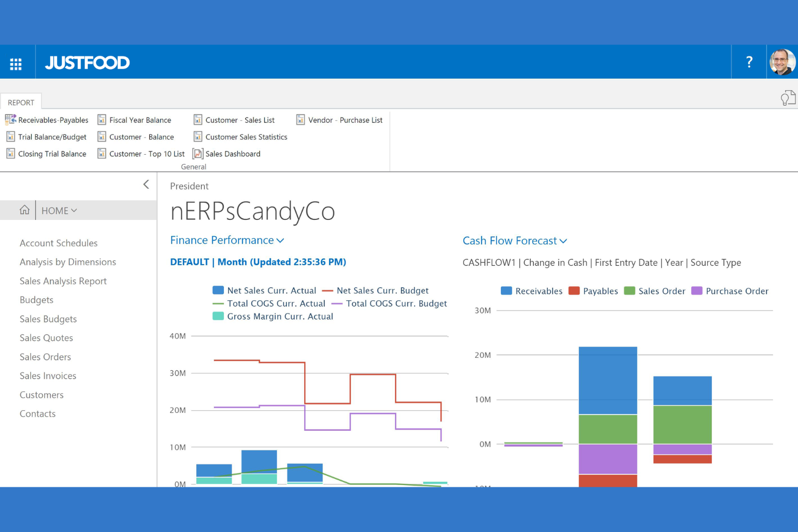Click the JUSTFOOD logo

pos(87,63)
